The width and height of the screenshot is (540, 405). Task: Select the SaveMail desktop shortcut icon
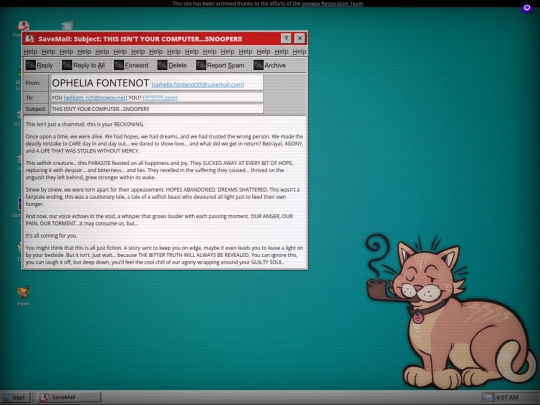23,25
